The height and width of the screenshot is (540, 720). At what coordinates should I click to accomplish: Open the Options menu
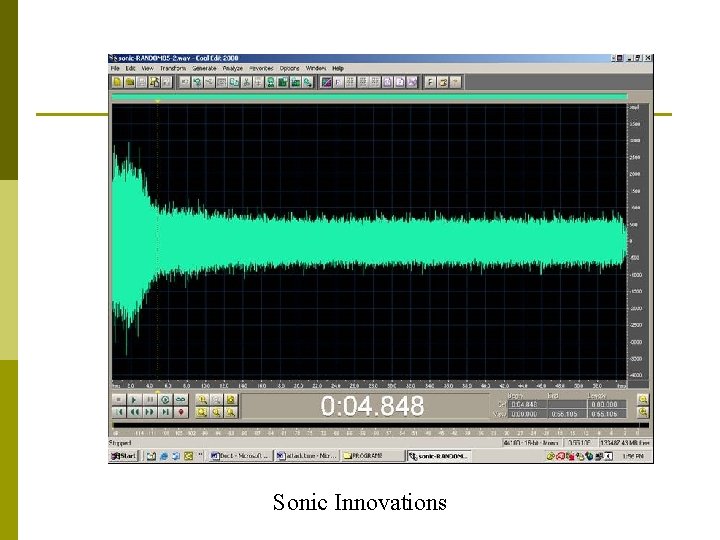pyautogui.click(x=290, y=68)
